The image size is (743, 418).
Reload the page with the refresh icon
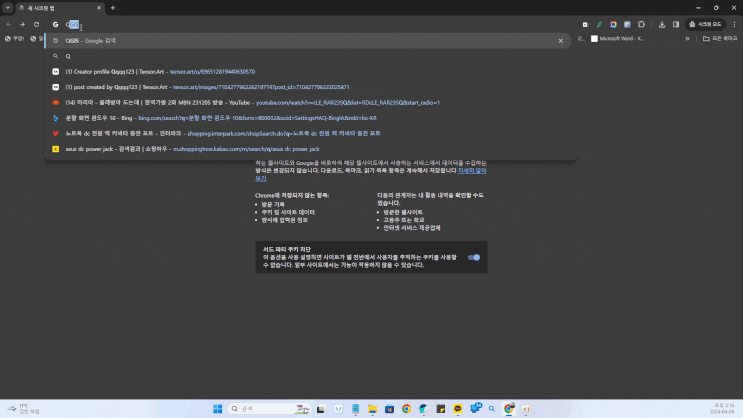pyautogui.click(x=36, y=24)
